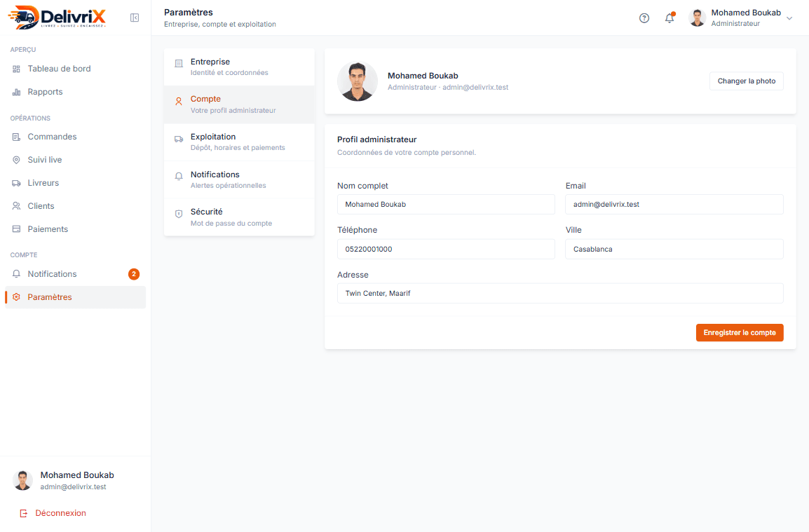Image resolution: width=809 pixels, height=532 pixels.
Task: Open the Commandes page
Action: coord(75,137)
